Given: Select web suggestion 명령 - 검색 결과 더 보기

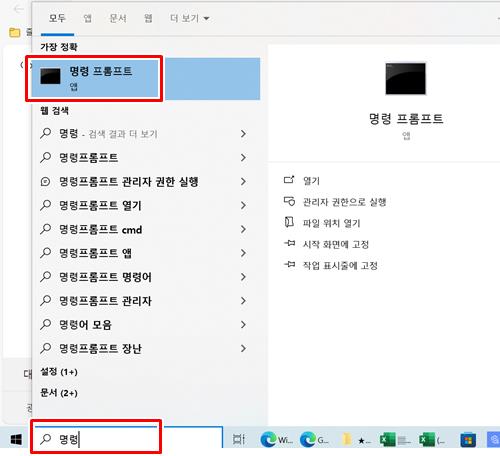Looking at the screenshot, I should point(146,134).
